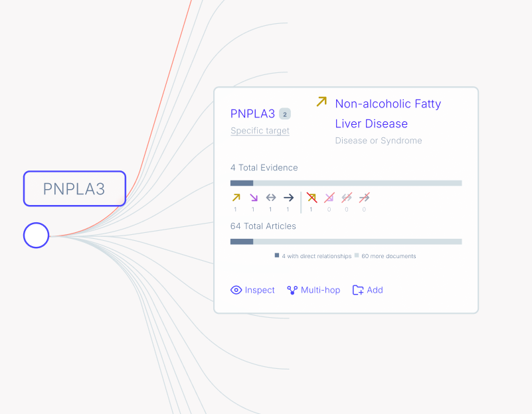This screenshot has height=414, width=532.
Task: Open the PNPLA3 link in the card
Action: click(x=252, y=114)
